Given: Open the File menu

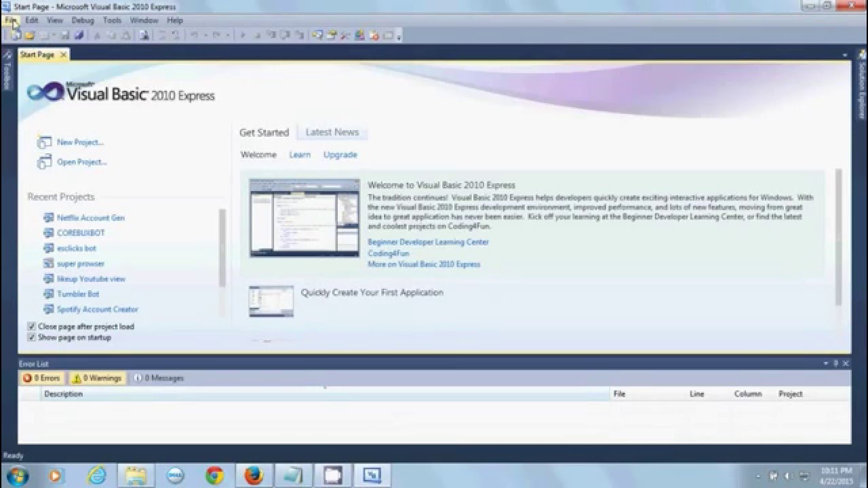Looking at the screenshot, I should pyautogui.click(x=12, y=20).
